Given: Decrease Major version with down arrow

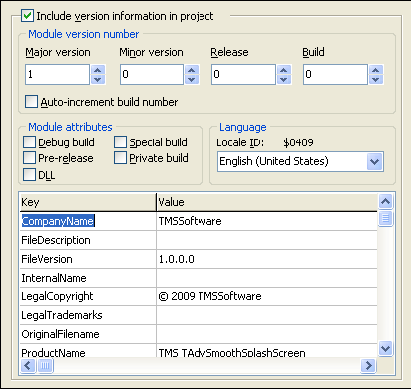Looking at the screenshot, I should [x=98, y=79].
